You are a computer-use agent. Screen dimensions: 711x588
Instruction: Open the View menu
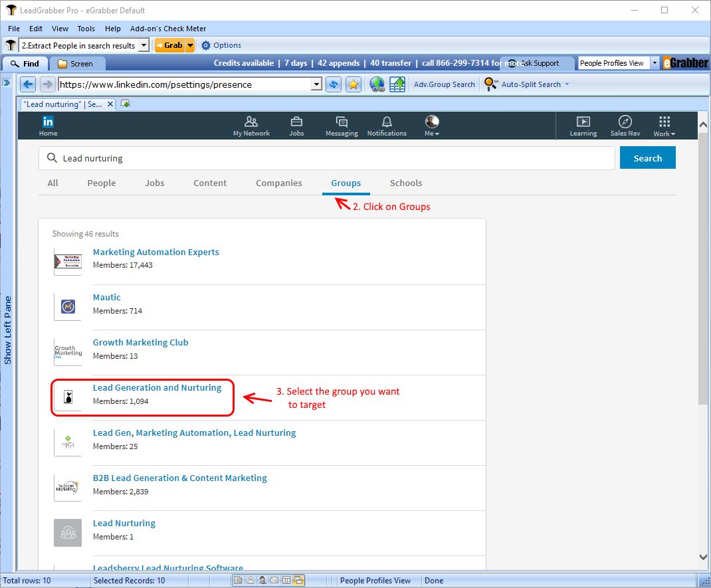tap(60, 29)
